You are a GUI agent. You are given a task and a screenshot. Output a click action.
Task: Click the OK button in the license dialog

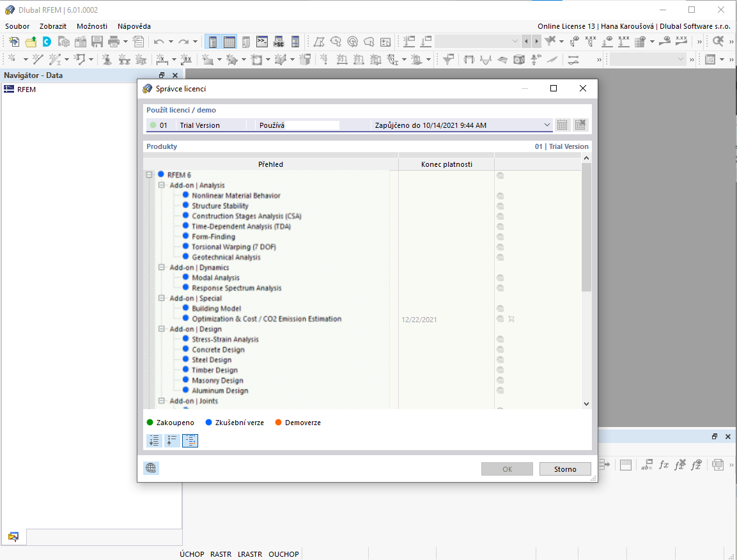click(507, 469)
